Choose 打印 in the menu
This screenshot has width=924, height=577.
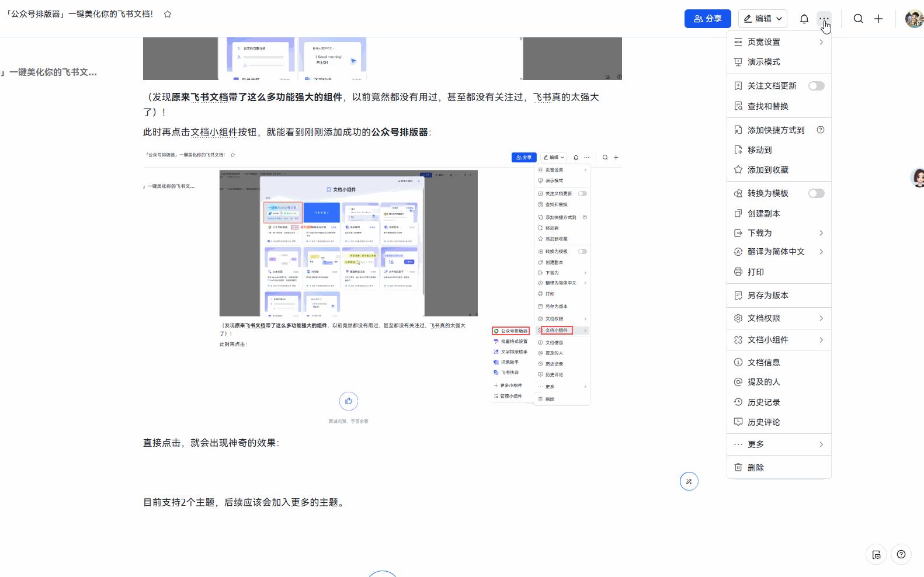coord(779,272)
